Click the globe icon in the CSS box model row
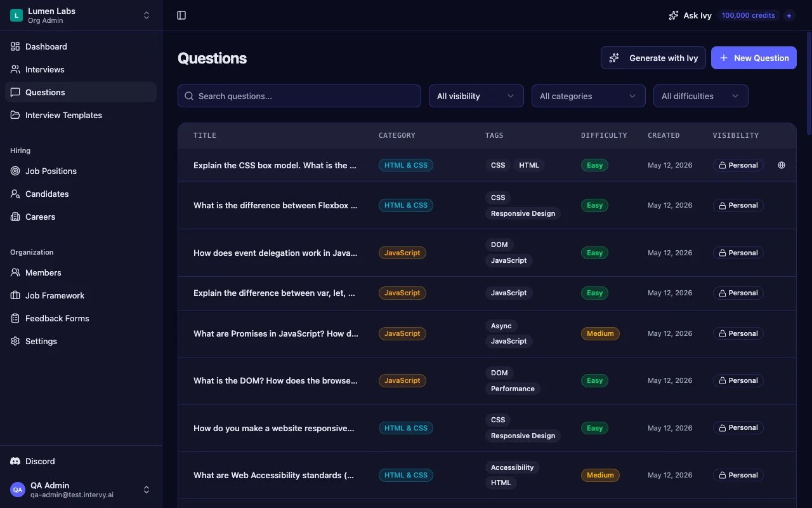 pyautogui.click(x=782, y=165)
